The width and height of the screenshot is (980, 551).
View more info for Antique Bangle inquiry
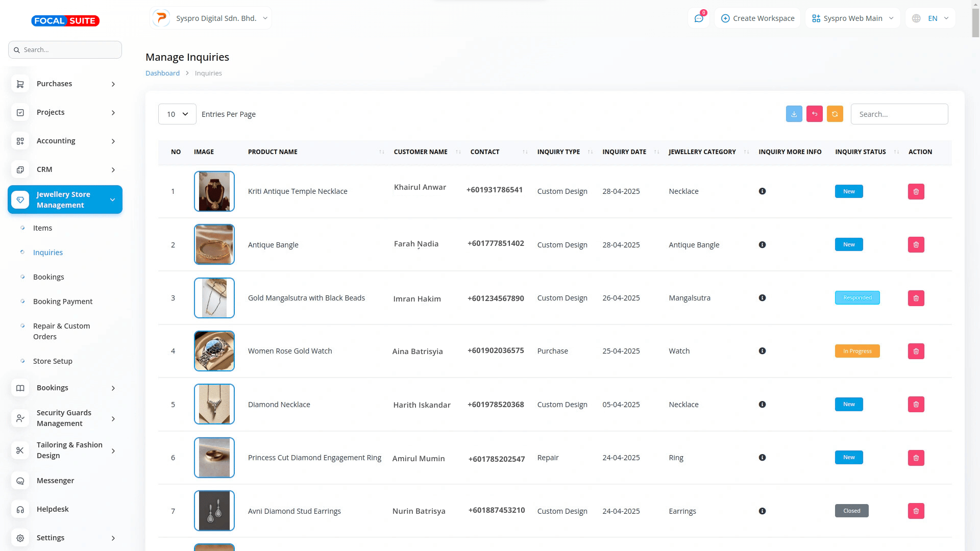tap(762, 245)
